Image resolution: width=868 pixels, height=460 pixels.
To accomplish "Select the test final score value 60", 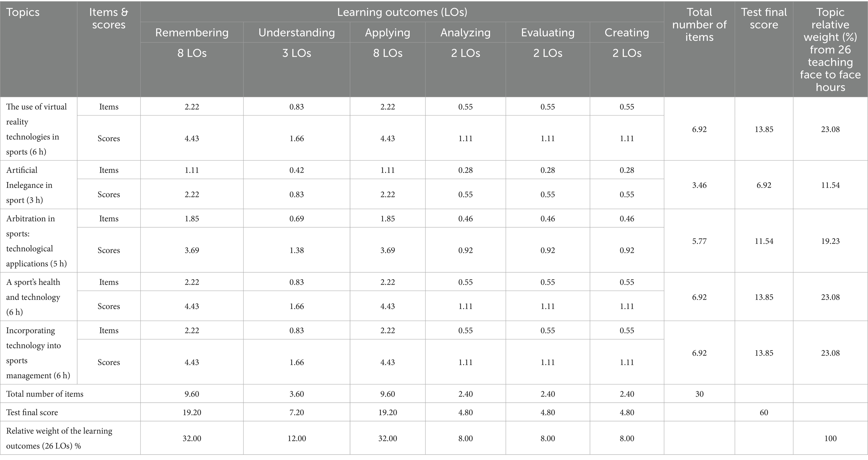I will click(x=764, y=413).
